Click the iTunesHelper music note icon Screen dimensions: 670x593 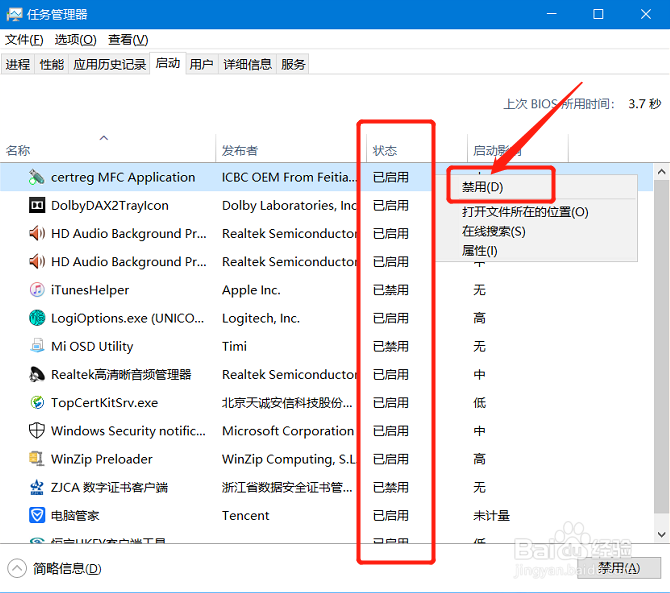[x=36, y=290]
